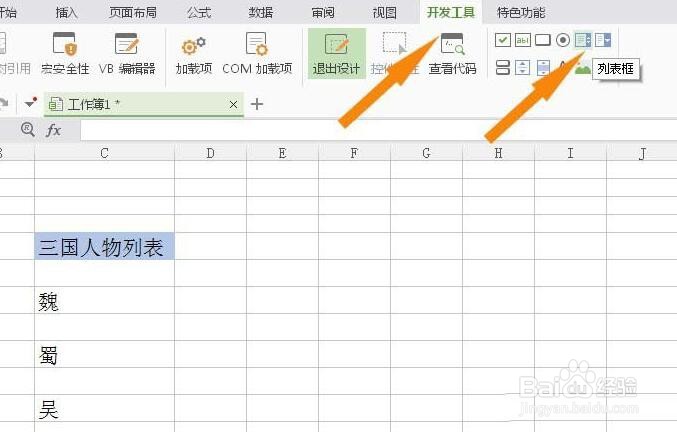This screenshot has width=677, height=432.
Task: Insert a text box (abl) control
Action: 522,40
